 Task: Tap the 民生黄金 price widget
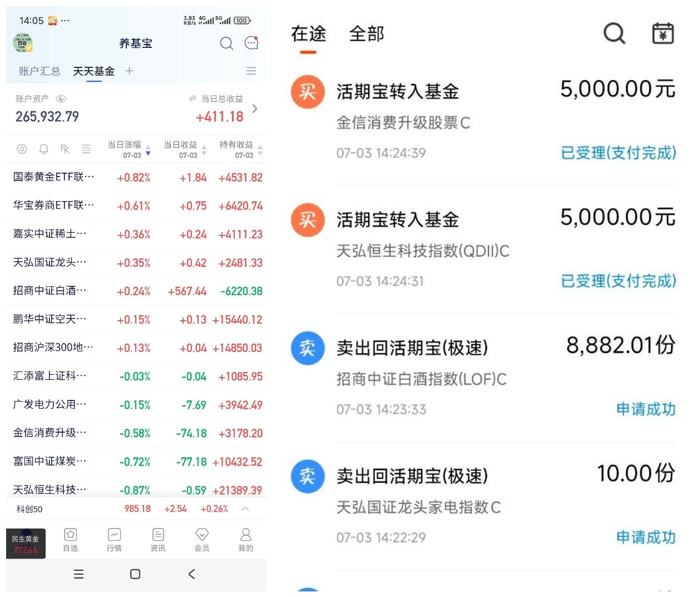[26, 544]
